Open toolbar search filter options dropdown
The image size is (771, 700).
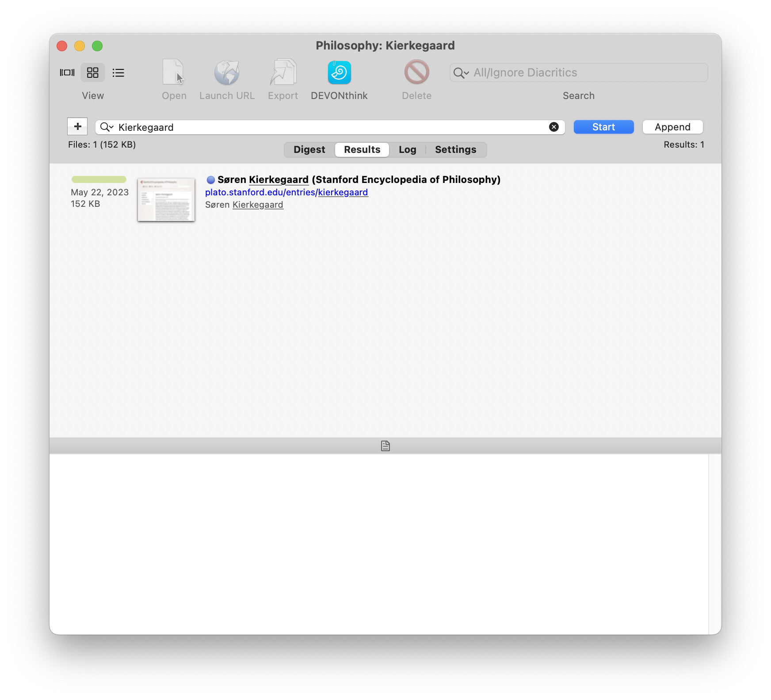click(x=461, y=73)
